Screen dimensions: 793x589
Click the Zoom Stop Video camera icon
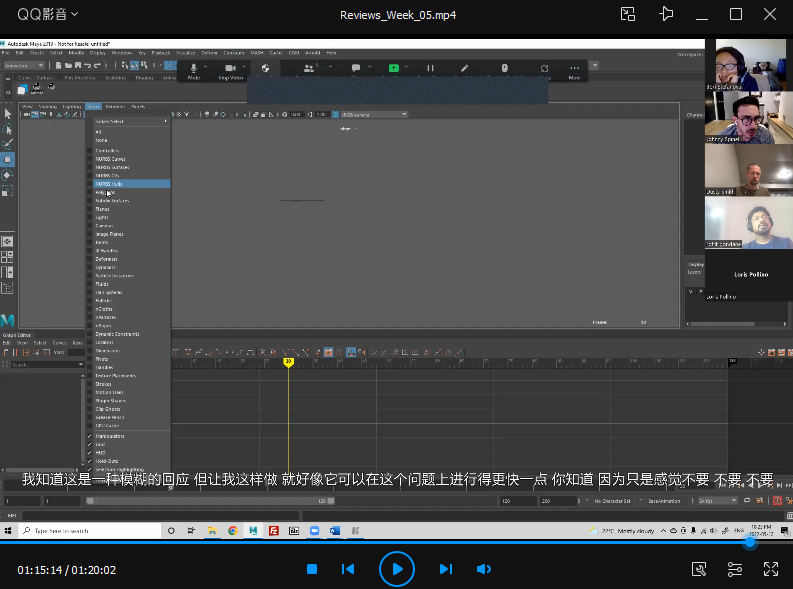coord(230,69)
